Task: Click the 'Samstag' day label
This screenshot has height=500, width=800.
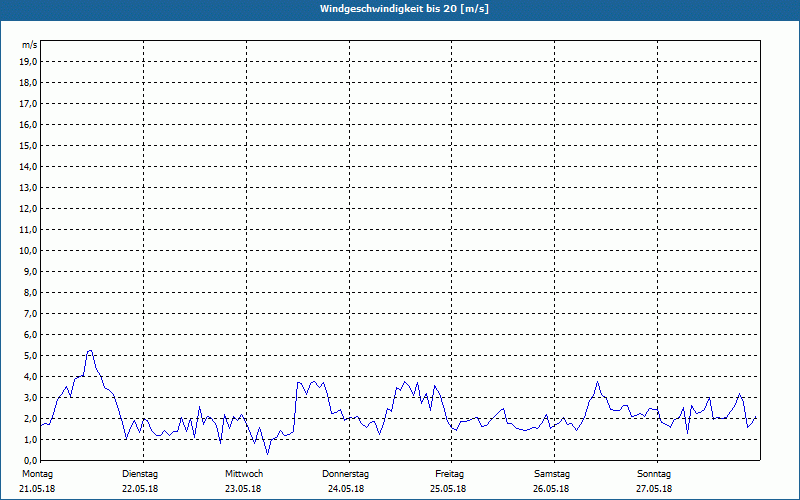Action: click(552, 474)
